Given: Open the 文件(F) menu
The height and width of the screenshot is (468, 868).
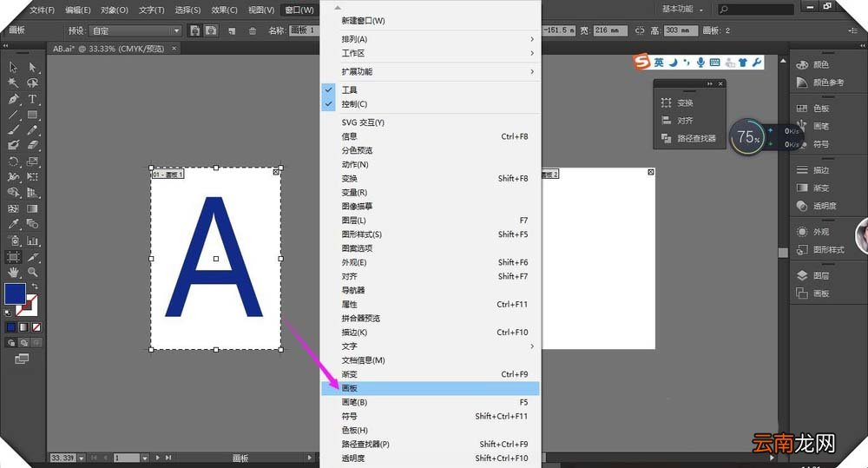Looking at the screenshot, I should click(42, 10).
